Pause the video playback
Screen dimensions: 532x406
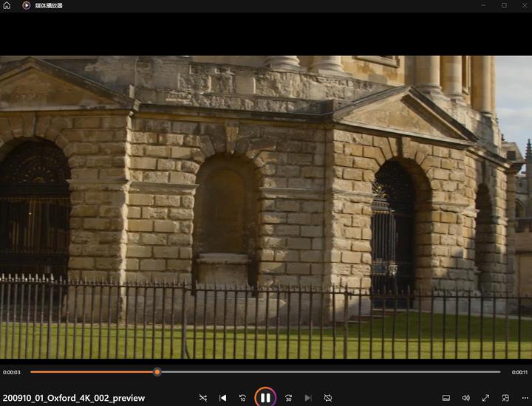(265, 398)
